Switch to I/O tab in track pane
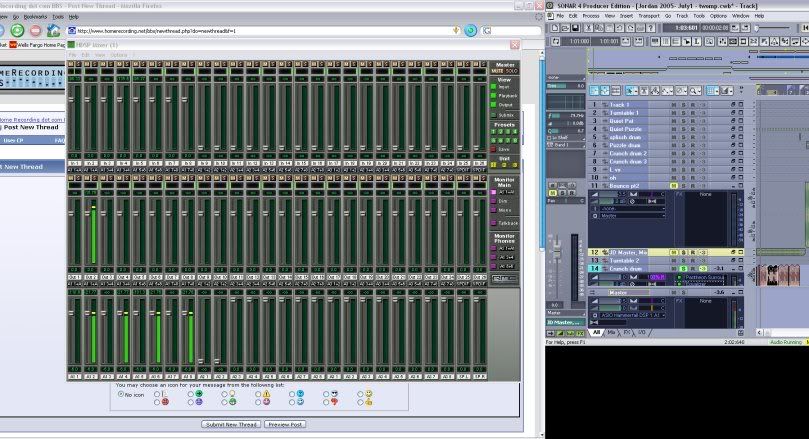 (x=641, y=332)
